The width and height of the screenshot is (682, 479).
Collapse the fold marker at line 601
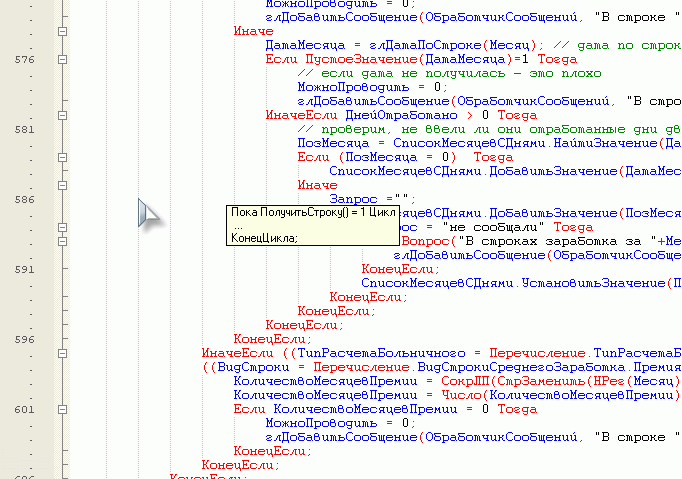click(62, 409)
